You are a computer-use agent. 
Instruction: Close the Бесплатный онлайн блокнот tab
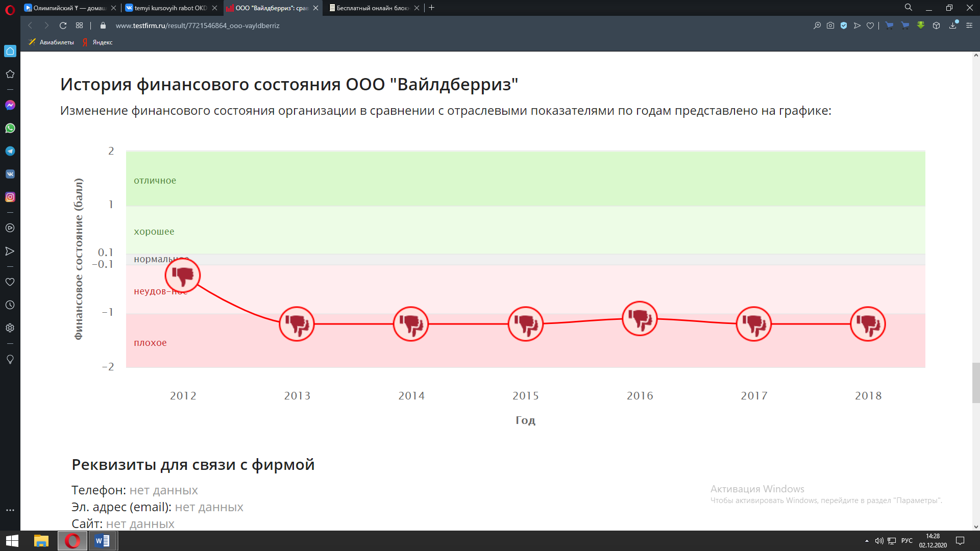(x=416, y=8)
